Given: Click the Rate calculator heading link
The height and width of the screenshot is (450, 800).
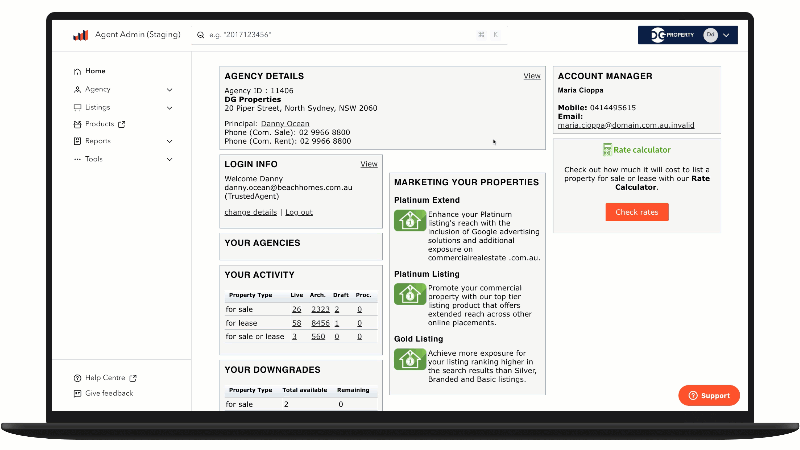Looking at the screenshot, I should pyautogui.click(x=642, y=149).
